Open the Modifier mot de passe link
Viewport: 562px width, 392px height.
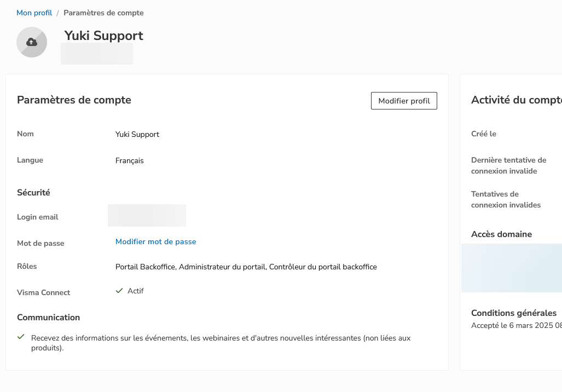(x=155, y=242)
